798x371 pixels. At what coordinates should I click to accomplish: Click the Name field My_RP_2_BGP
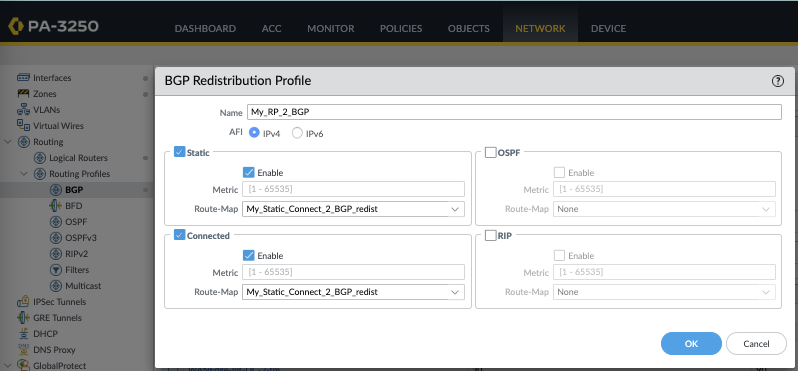click(514, 112)
